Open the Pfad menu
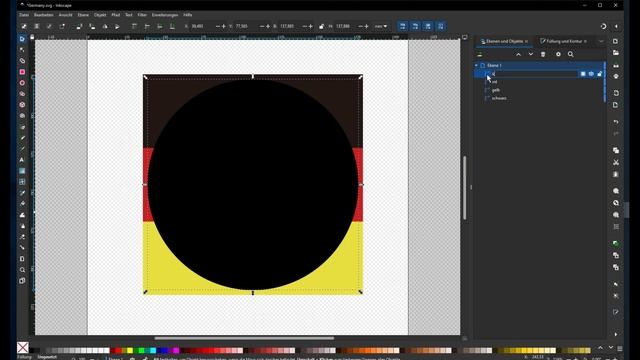 click(x=116, y=15)
